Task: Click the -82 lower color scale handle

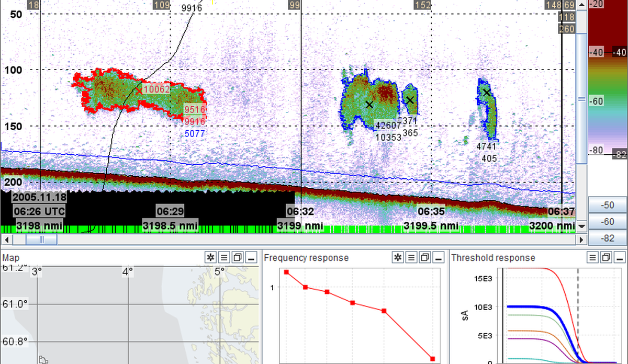Action: pyautogui.click(x=619, y=154)
